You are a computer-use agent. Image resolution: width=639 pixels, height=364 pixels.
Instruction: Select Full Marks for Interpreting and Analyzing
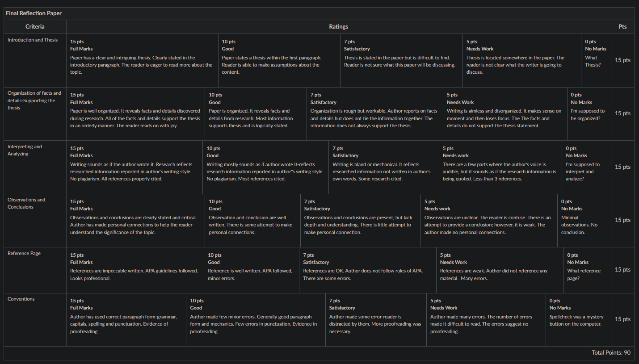pos(135,167)
